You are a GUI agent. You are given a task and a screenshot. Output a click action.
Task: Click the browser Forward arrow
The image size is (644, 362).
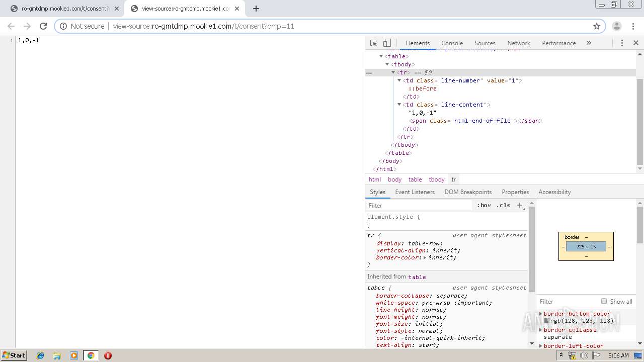(27, 26)
